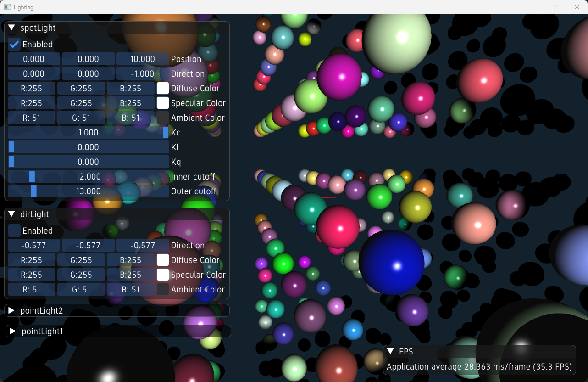This screenshot has height=382, width=588.
Task: Click the "Lighting" window title text
Action: (x=24, y=7)
